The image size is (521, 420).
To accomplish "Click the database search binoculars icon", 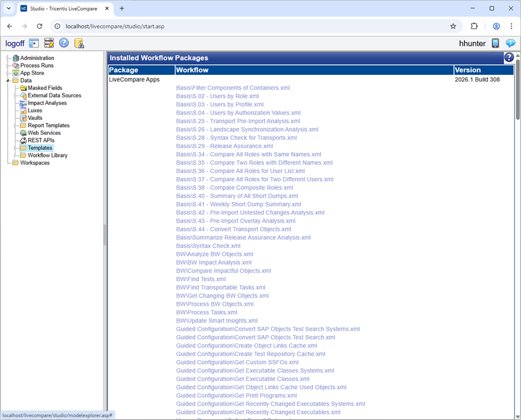I will (79, 43).
